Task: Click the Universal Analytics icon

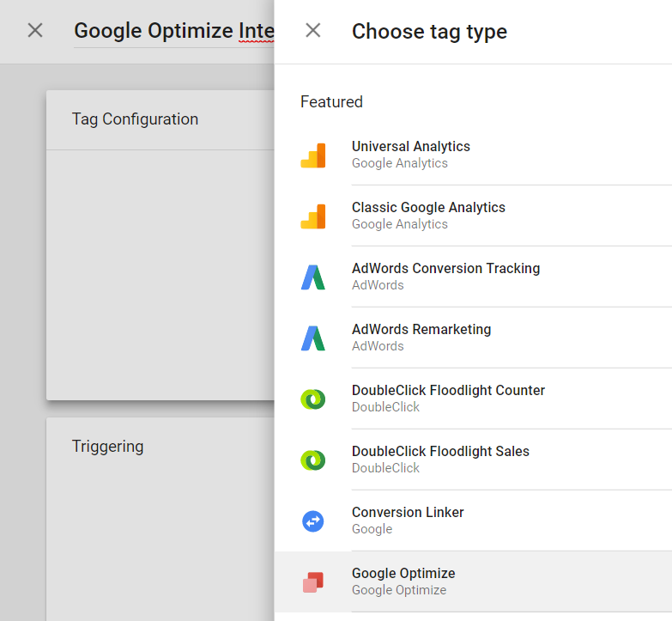Action: [313, 155]
